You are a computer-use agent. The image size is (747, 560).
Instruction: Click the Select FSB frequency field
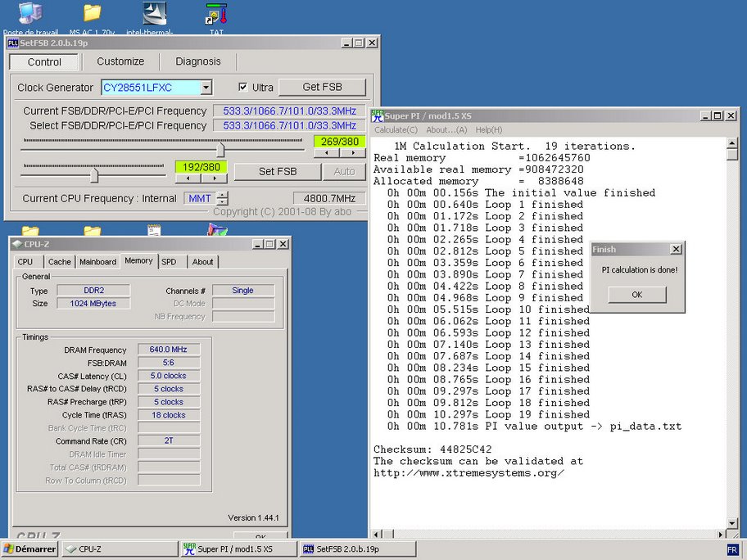[x=289, y=126]
